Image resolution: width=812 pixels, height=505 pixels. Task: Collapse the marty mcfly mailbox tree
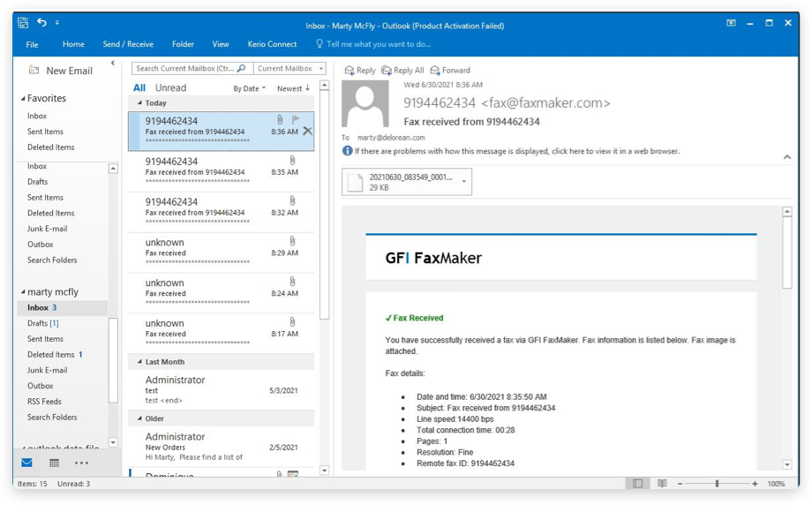(23, 291)
